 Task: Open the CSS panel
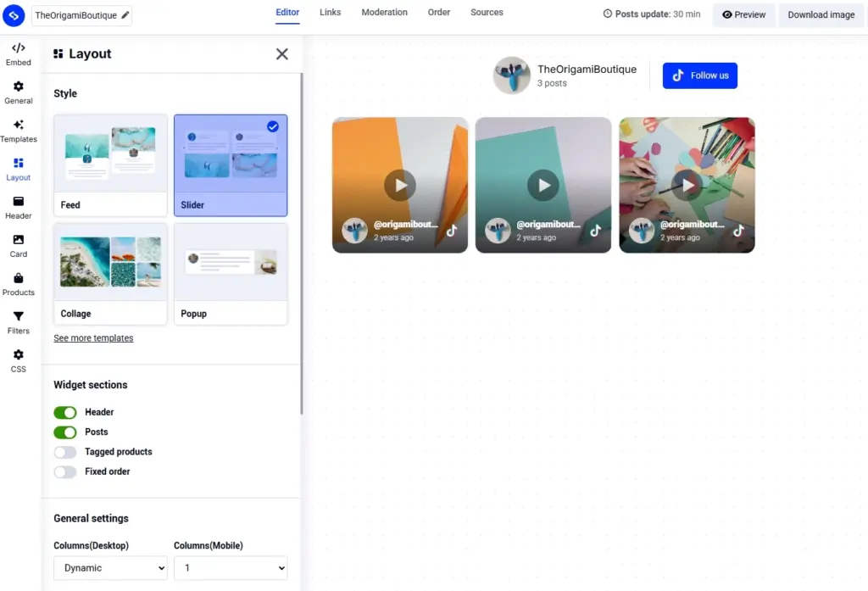point(18,360)
